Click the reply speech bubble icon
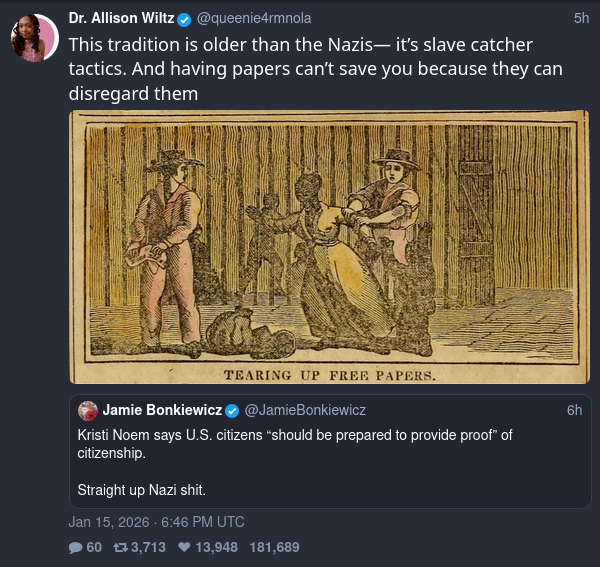This screenshot has height=567, width=600. pos(75,547)
